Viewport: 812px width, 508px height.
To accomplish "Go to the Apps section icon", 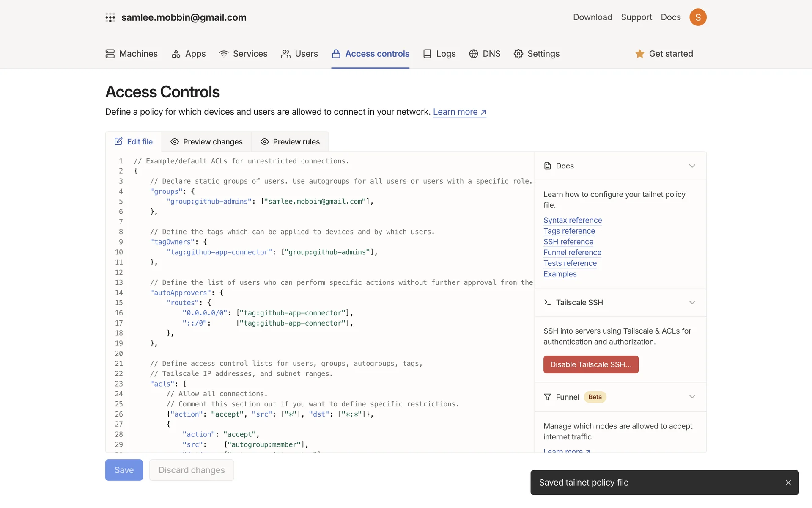I will pyautogui.click(x=176, y=54).
